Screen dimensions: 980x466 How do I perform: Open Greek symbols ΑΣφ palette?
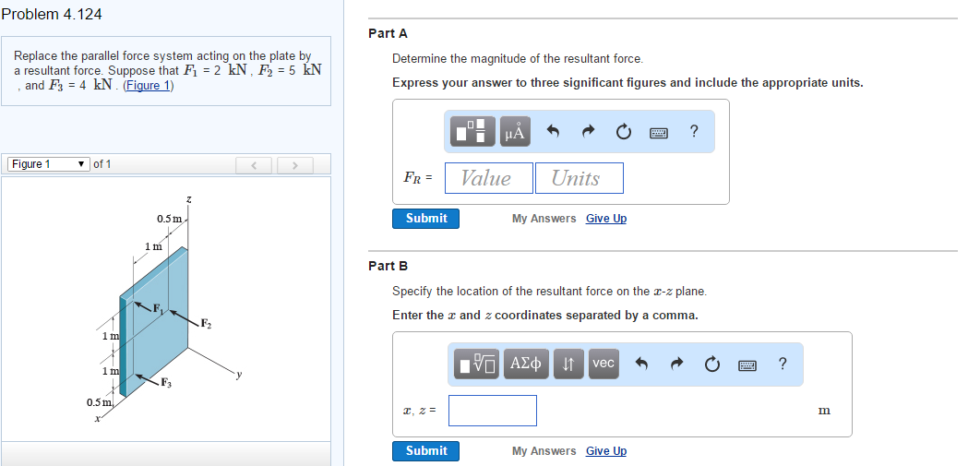[x=529, y=363]
